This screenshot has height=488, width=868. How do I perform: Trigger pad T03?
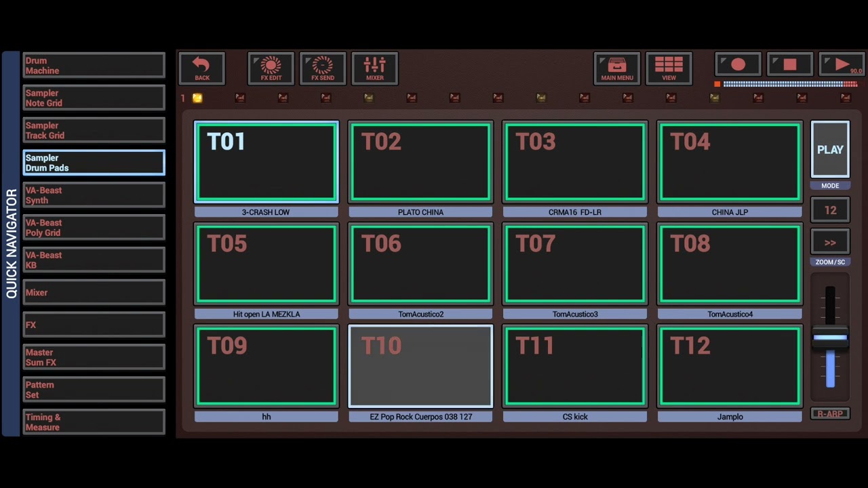pyautogui.click(x=575, y=162)
